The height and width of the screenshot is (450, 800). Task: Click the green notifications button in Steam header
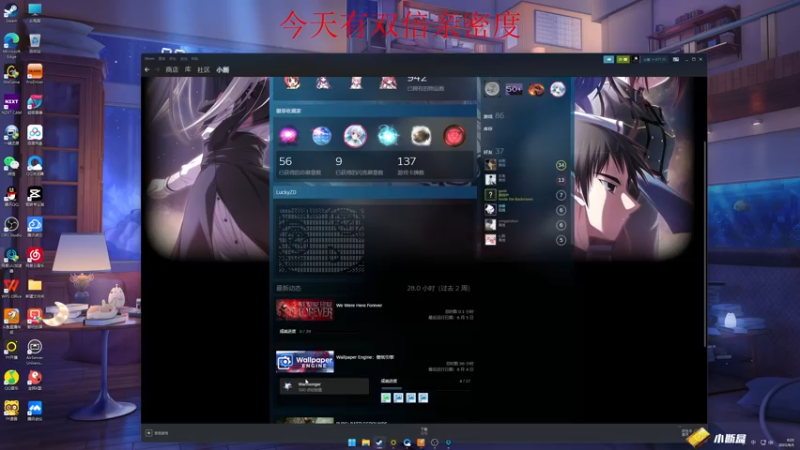623,59
